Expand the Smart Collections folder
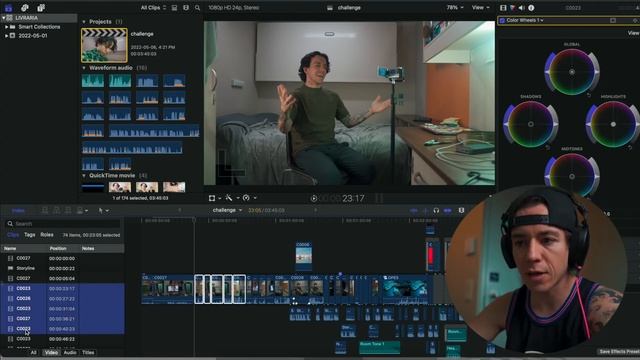This screenshot has width=640, height=360. coord(7,27)
